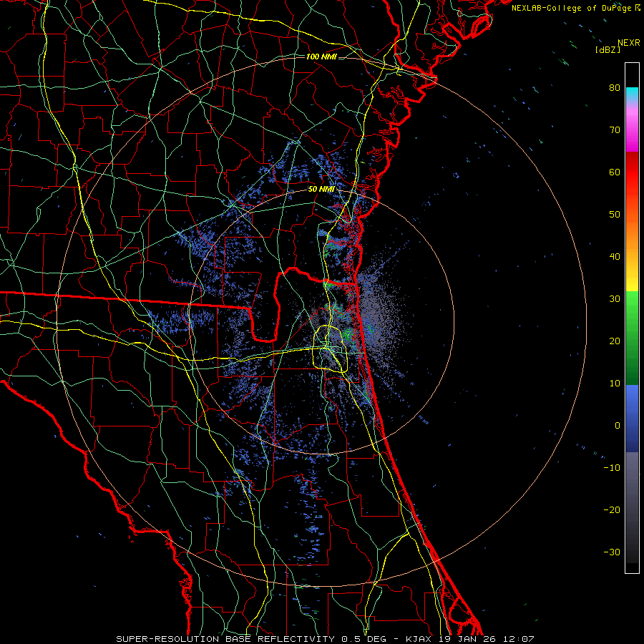Click the -10 value on the dBZ scale
The image size is (644, 644).
612,467
